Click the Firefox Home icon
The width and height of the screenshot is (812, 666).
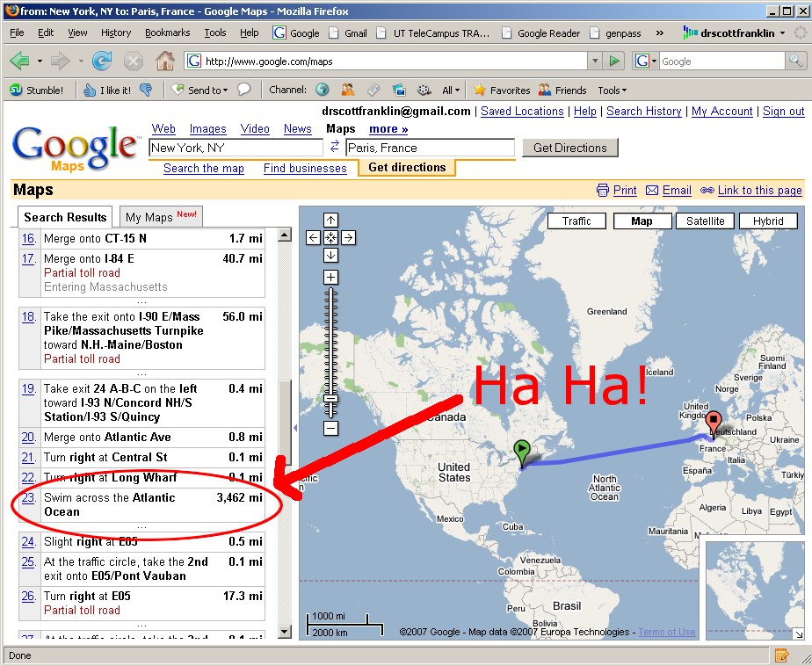coord(164,62)
